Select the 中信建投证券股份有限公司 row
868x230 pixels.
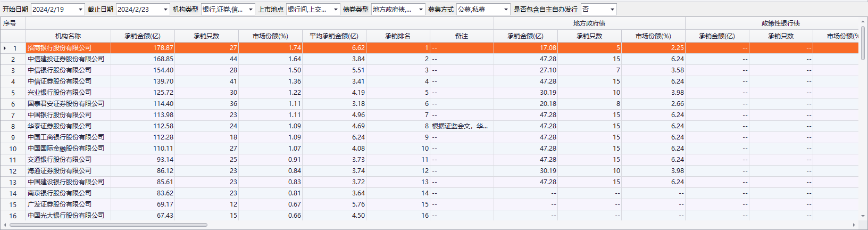pos(66,59)
